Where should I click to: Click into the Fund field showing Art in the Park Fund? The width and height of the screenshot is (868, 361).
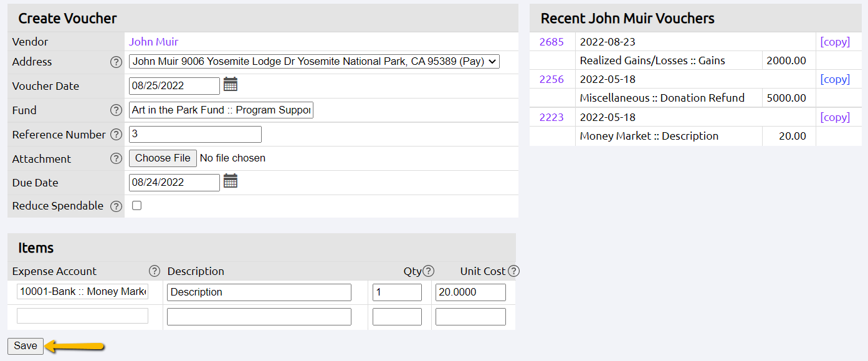coord(221,110)
